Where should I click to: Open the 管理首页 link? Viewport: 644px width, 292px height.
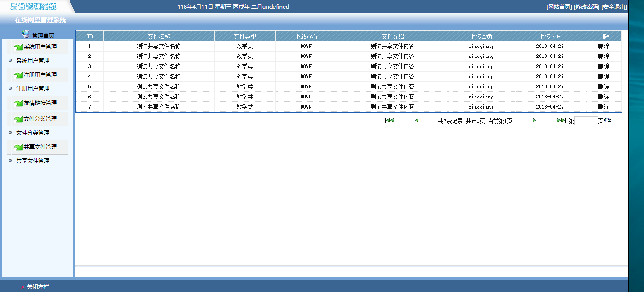click(x=43, y=35)
